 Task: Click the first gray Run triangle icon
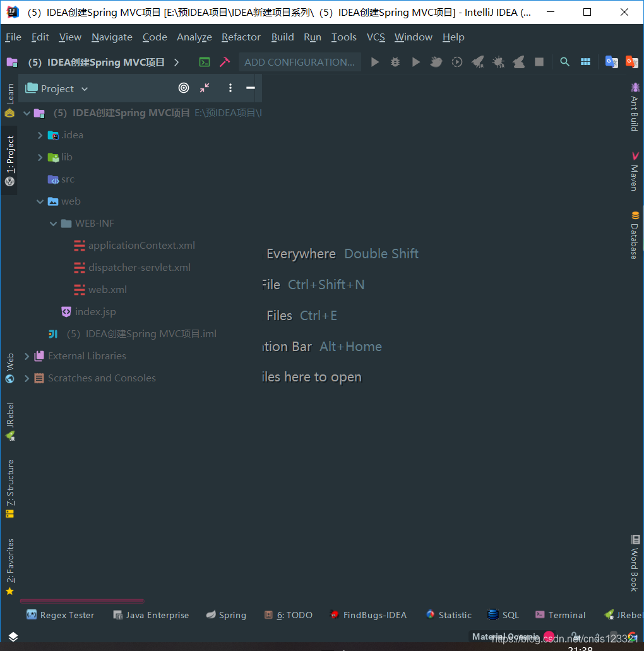click(x=375, y=63)
